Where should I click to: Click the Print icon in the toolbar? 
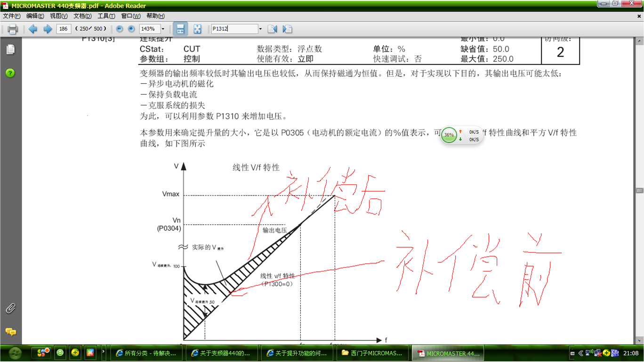click(x=13, y=29)
